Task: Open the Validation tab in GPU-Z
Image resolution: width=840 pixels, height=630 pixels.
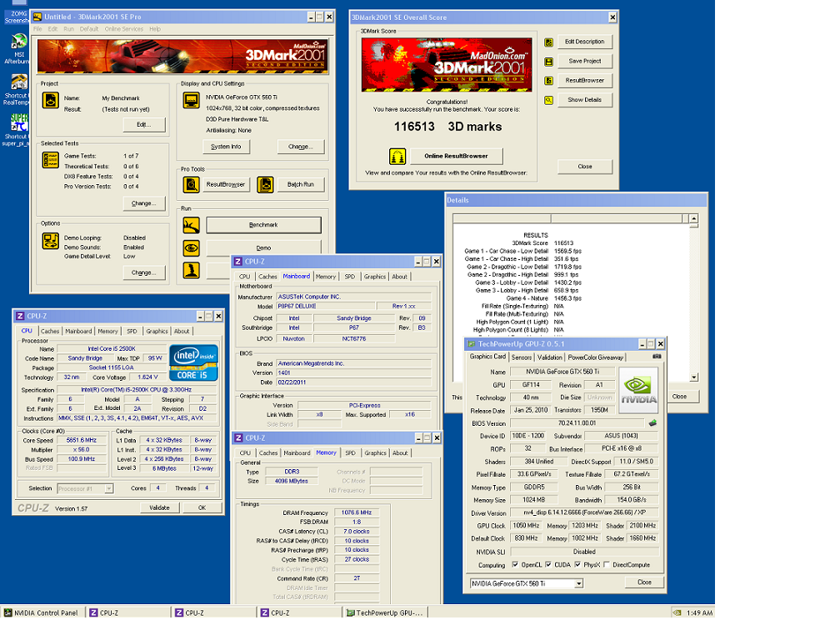Action: pyautogui.click(x=550, y=357)
